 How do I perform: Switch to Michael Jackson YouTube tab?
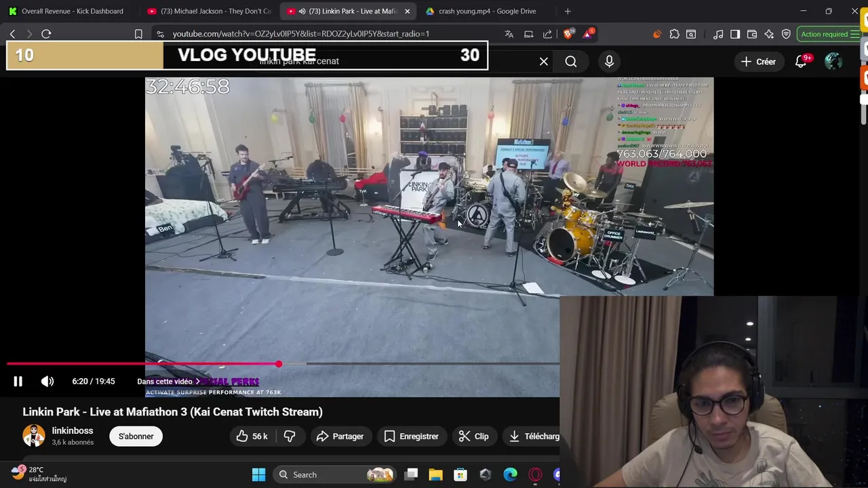coord(209,11)
